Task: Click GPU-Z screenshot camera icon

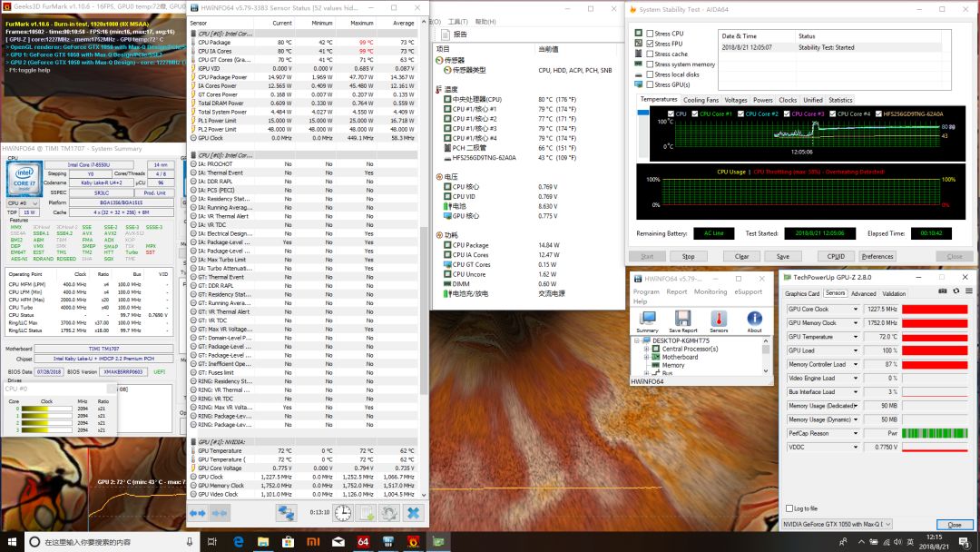Action: pos(943,291)
